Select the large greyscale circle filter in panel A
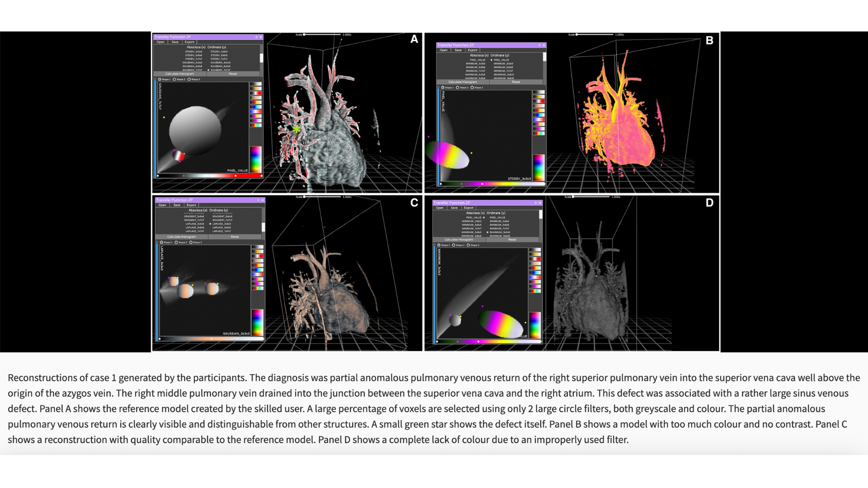Screen dimensions: 868x488 [x=195, y=129]
